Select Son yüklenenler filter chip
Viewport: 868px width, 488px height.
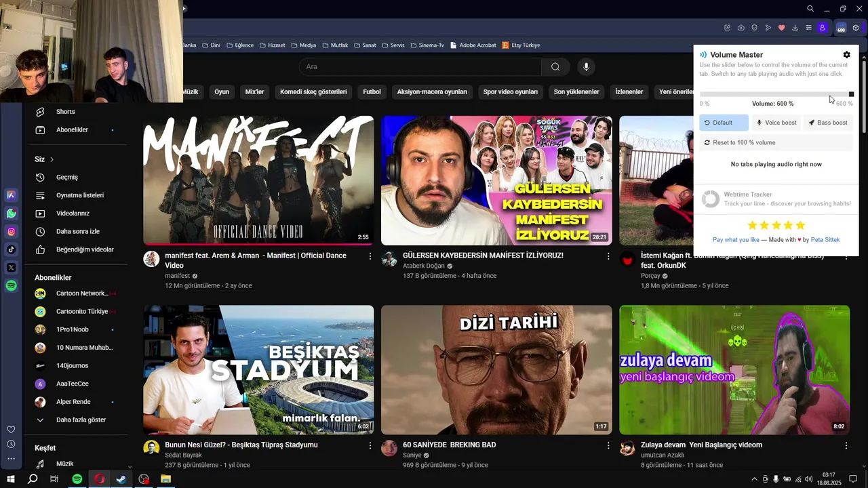(576, 91)
